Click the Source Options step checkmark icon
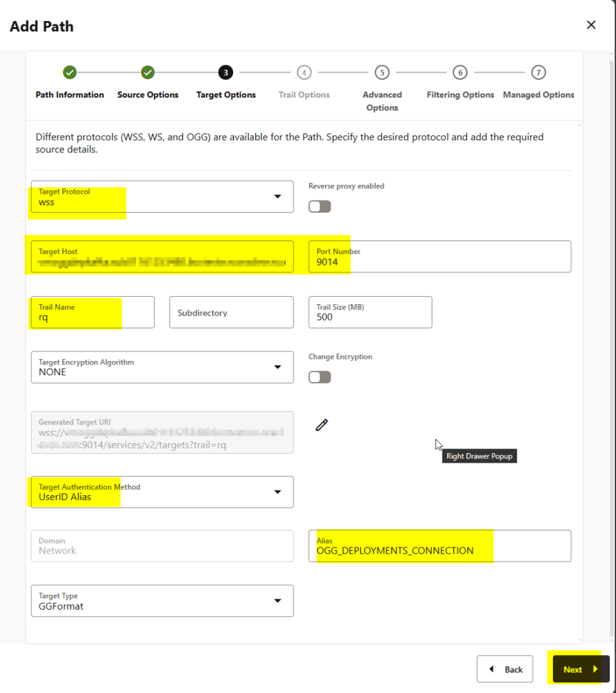 click(x=148, y=72)
